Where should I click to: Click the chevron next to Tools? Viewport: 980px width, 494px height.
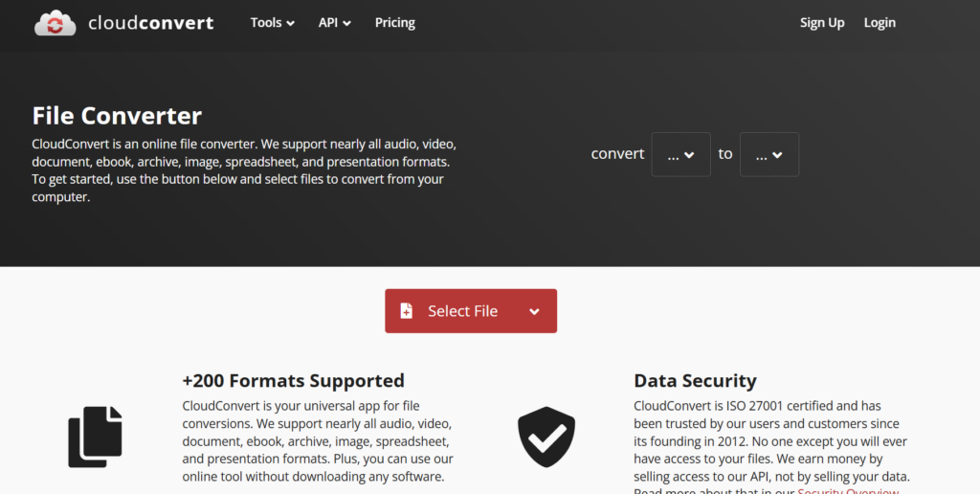coord(291,24)
